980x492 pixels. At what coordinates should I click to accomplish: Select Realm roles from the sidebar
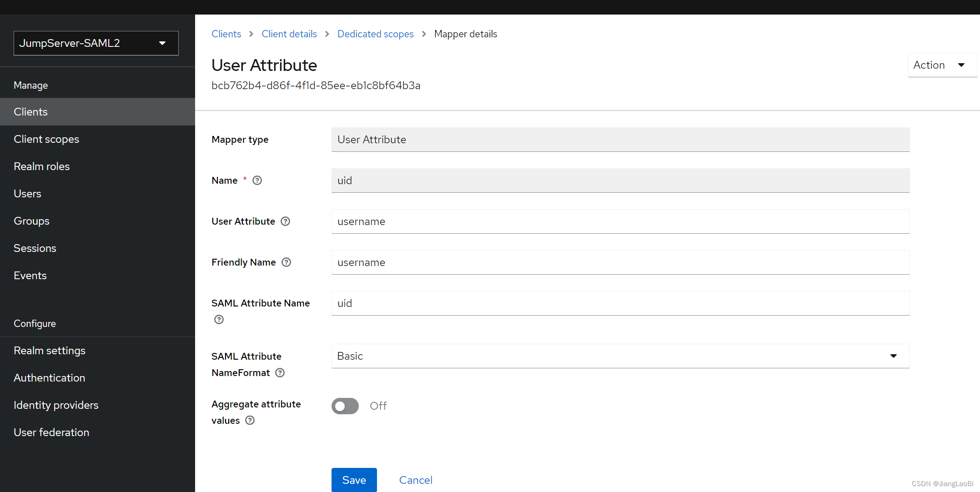(41, 166)
